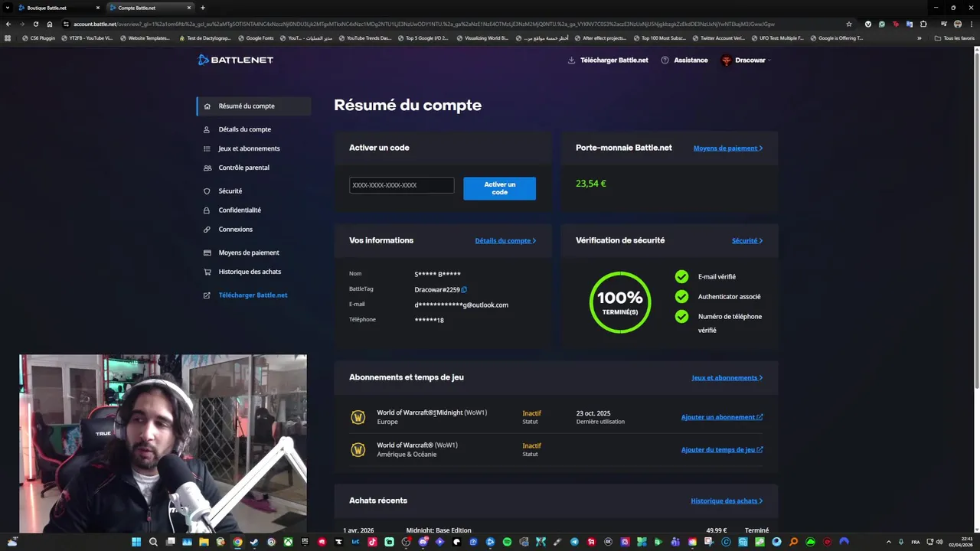Click the Activer un code button

(499, 188)
